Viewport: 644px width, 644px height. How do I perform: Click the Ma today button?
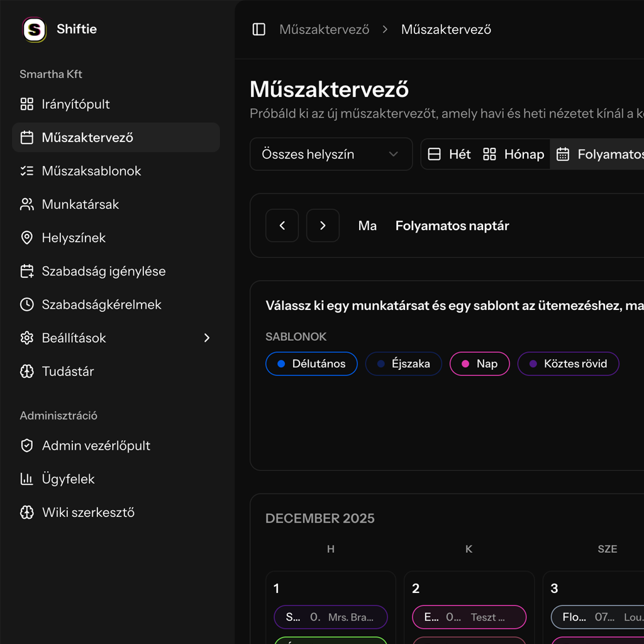[x=367, y=226]
